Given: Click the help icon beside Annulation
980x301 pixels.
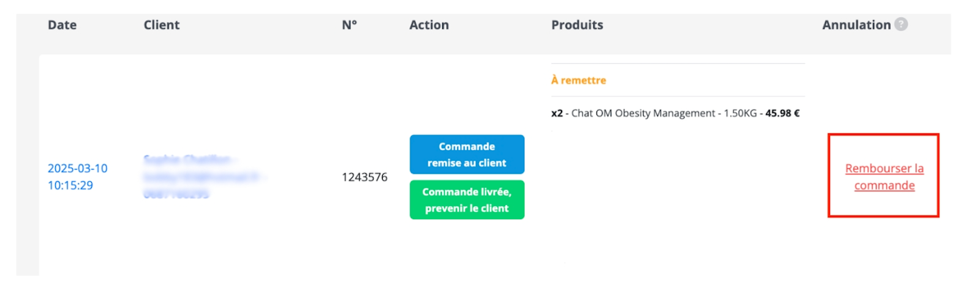Looking at the screenshot, I should point(901,24).
